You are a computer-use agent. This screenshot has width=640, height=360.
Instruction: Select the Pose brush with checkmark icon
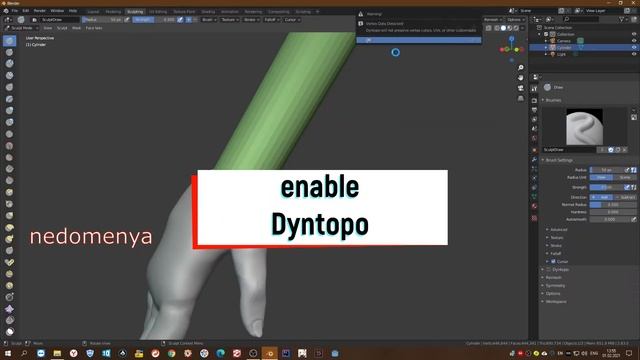9,262
